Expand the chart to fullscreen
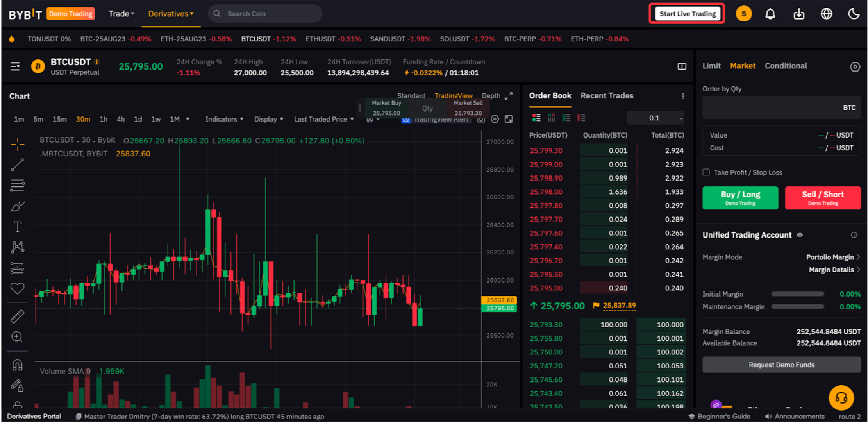This screenshot has height=422, width=868. click(508, 96)
